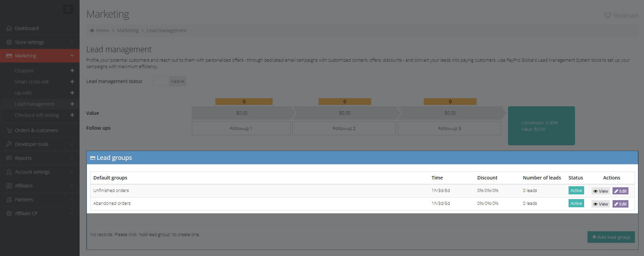
Task: Click plus icon beside Checkout A/B testing
Action: pyautogui.click(x=72, y=115)
